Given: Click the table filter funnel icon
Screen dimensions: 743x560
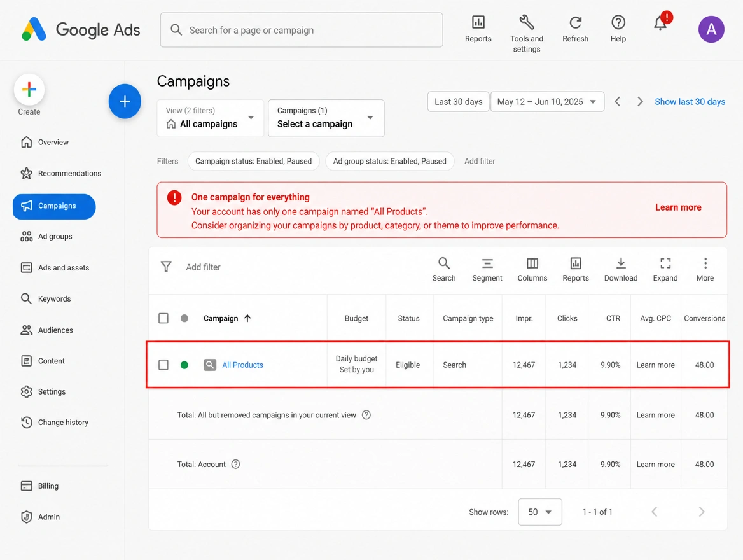Looking at the screenshot, I should [x=166, y=267].
